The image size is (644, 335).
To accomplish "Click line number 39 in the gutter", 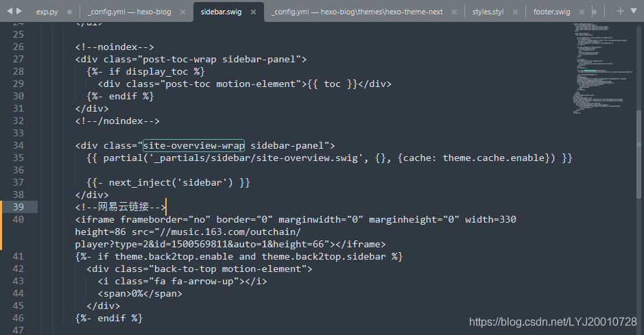I will click(19, 207).
